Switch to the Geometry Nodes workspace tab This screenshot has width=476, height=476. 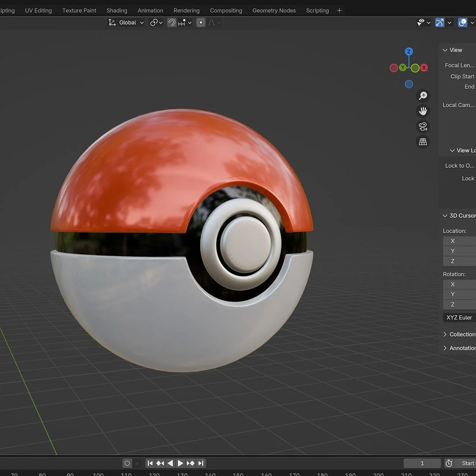point(274,11)
